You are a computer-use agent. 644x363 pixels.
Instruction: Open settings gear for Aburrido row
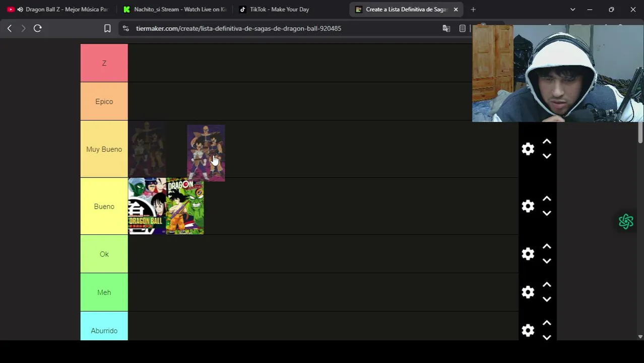(x=528, y=330)
